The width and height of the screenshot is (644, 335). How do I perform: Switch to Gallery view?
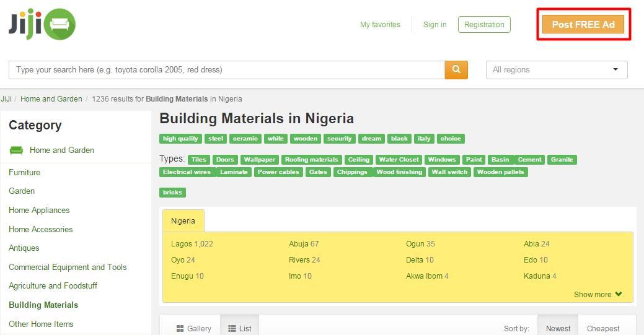pyautogui.click(x=193, y=328)
